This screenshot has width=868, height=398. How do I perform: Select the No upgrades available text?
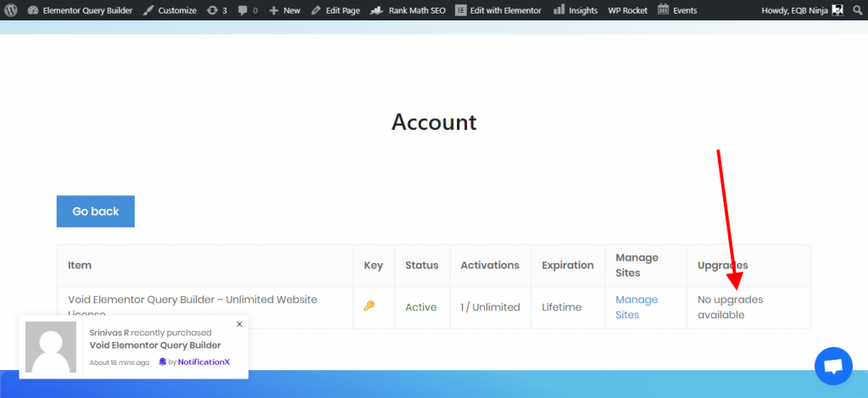(730, 307)
